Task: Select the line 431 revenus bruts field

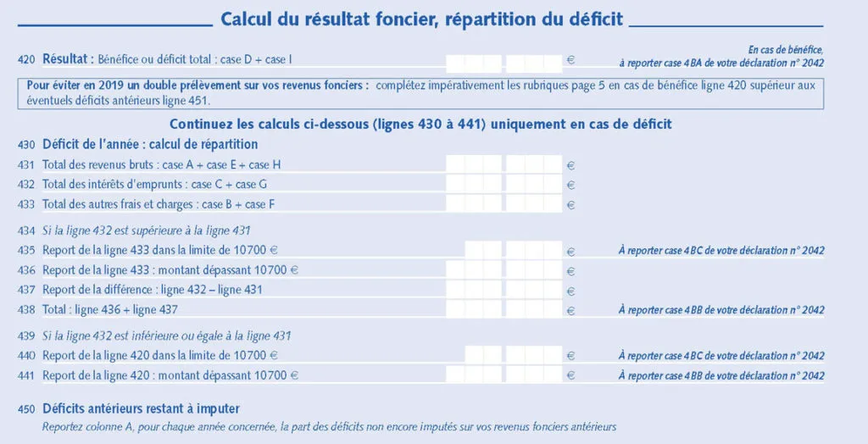Action: (x=504, y=164)
